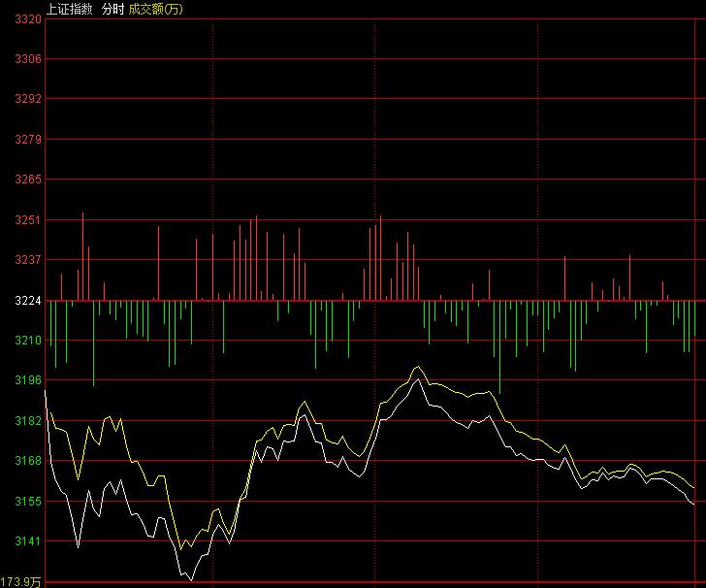Click the 3320 axis value
706x588 pixels.
(x=28, y=19)
